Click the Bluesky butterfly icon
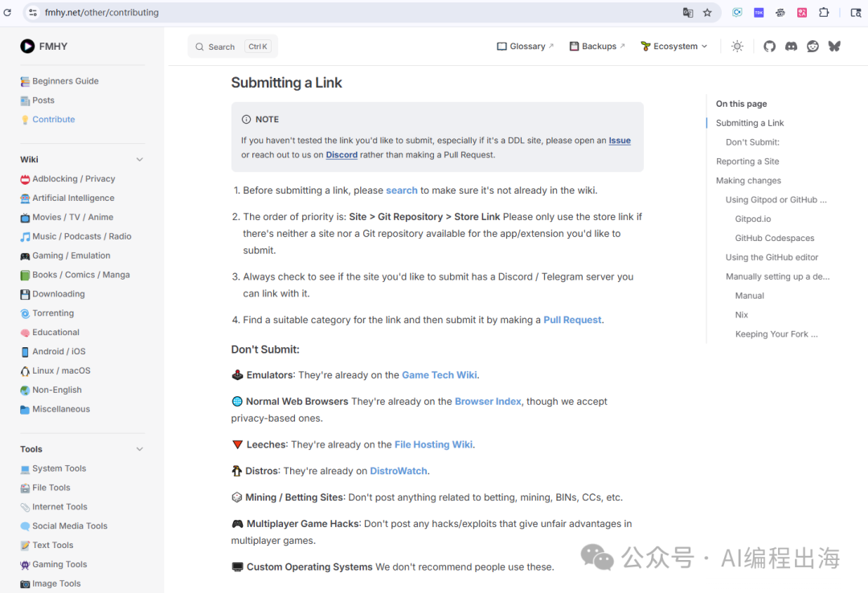Viewport: 868px width, 593px height. [834, 47]
